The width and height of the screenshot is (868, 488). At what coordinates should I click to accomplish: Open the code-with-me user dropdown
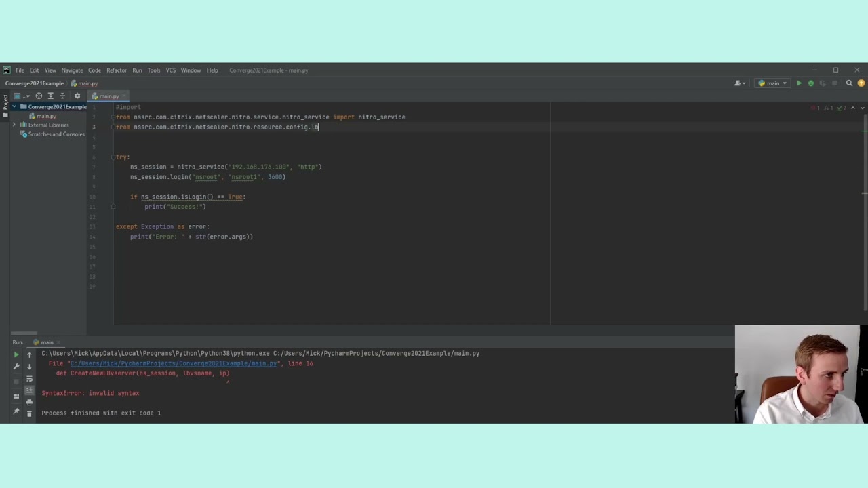coord(740,83)
